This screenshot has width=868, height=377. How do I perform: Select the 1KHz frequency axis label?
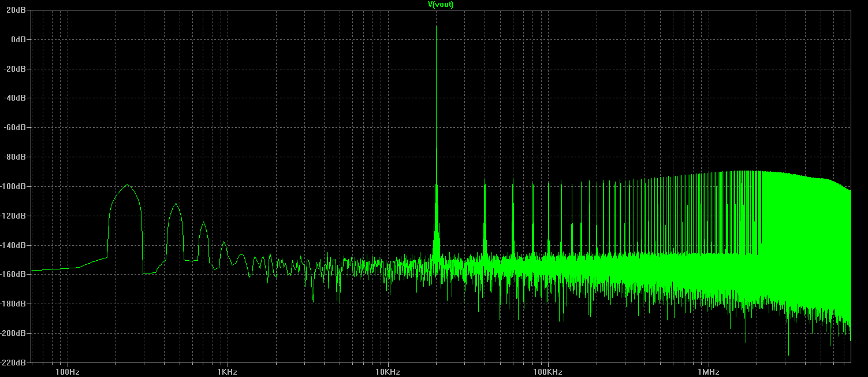228,371
